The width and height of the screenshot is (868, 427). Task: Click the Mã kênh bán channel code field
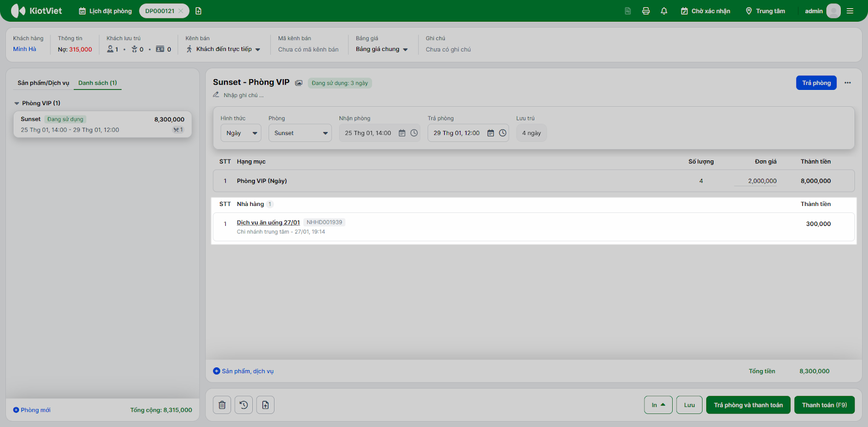pos(308,49)
